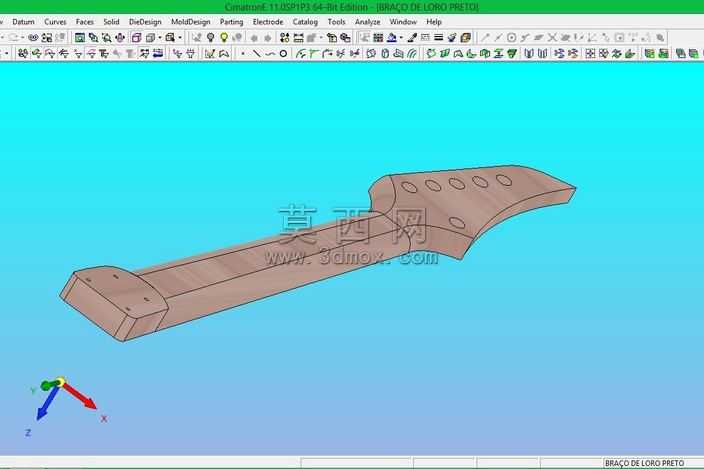This screenshot has width=704, height=469.
Task: Open the Help menu
Action: coord(434,22)
